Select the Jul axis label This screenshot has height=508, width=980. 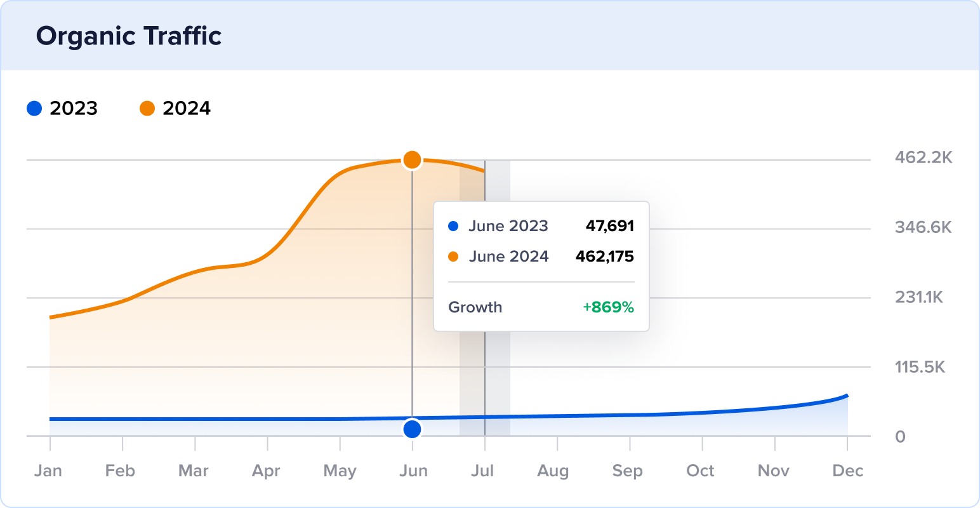483,471
